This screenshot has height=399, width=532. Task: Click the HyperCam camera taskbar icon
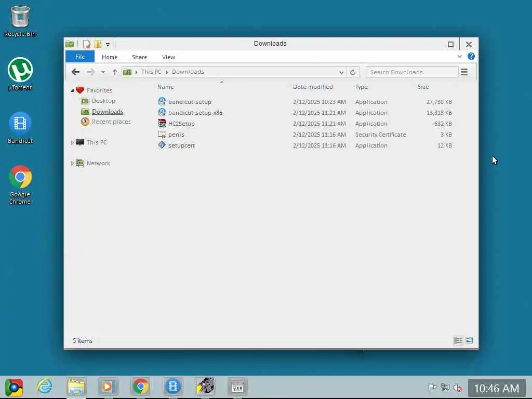(x=205, y=387)
